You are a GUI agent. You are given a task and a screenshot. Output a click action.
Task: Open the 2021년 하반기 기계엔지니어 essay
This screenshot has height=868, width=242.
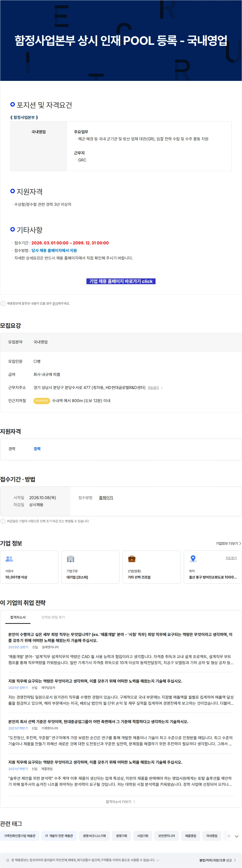(121, 733)
